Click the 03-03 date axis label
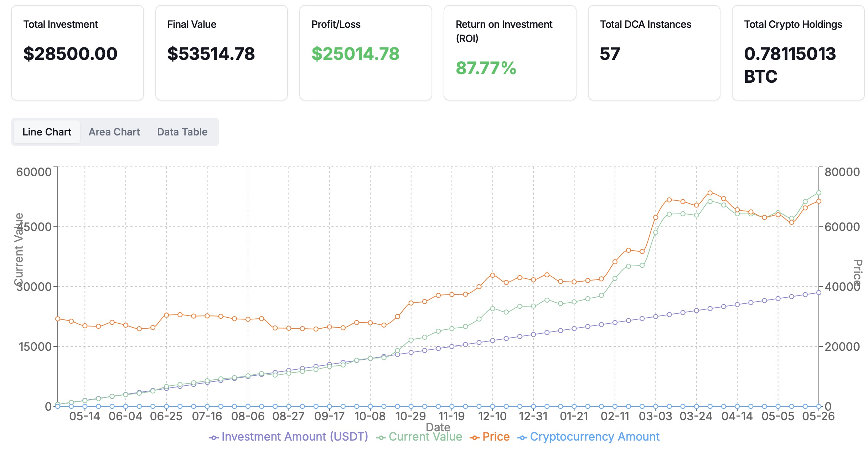This screenshot has width=868, height=457. pos(655,416)
